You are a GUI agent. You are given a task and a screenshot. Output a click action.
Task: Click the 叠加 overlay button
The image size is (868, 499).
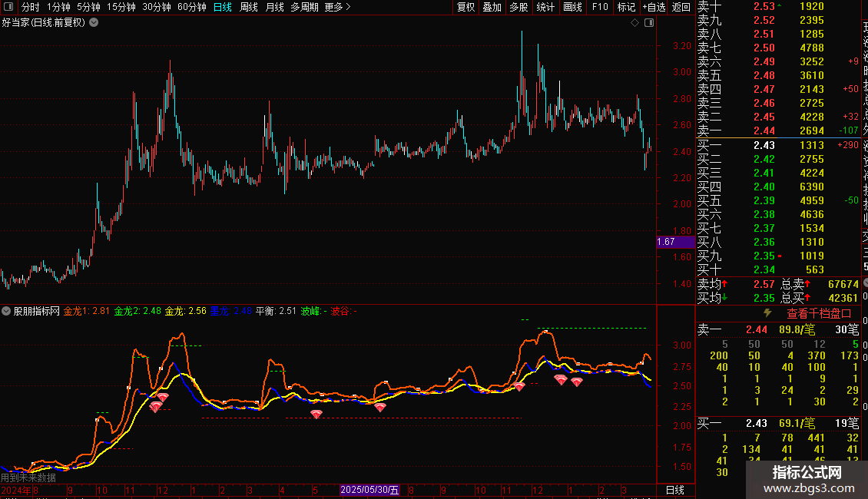point(492,7)
